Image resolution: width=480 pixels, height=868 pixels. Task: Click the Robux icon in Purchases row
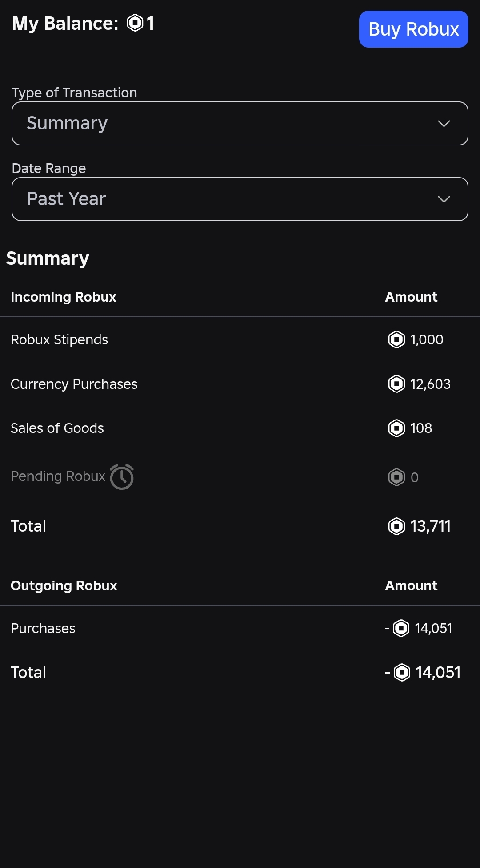tap(401, 628)
